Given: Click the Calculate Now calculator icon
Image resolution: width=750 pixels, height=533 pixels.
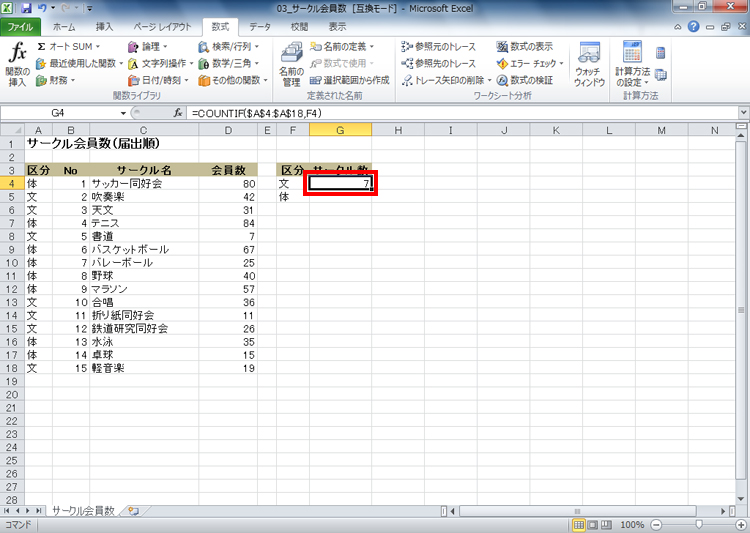Looking at the screenshot, I should click(661, 53).
